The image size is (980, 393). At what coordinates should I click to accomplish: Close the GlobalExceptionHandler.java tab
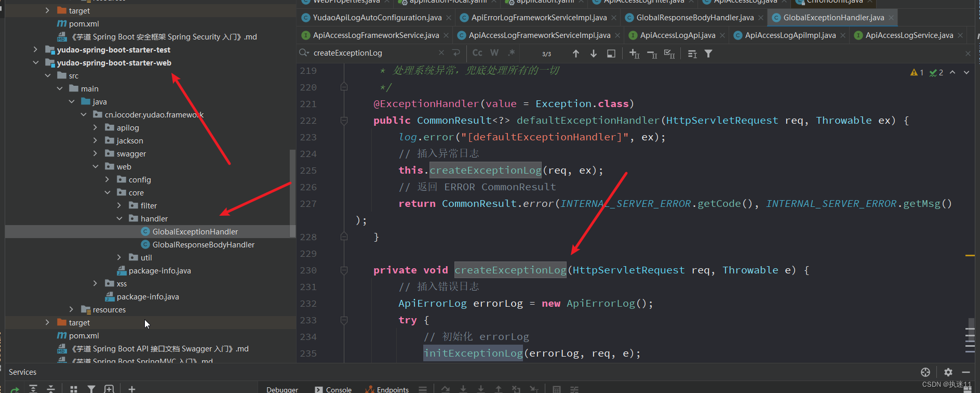[891, 18]
